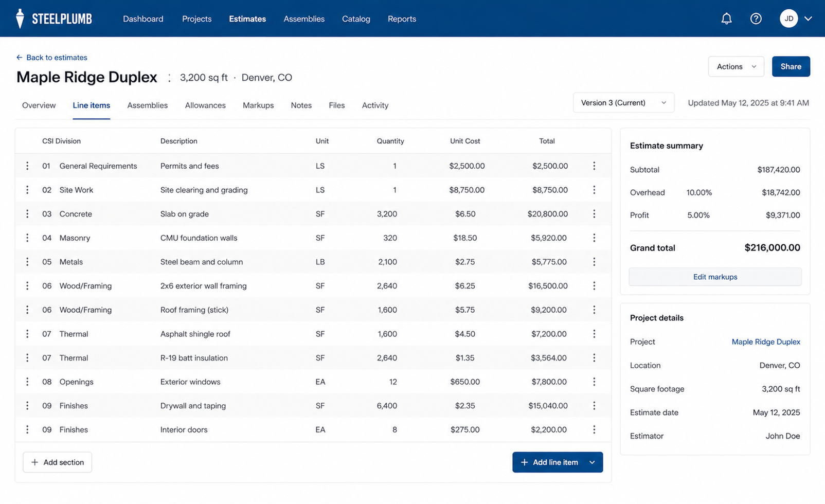This screenshot has width=825, height=504.
Task: Click the Subtotal $187,420.00 value
Action: (x=778, y=170)
